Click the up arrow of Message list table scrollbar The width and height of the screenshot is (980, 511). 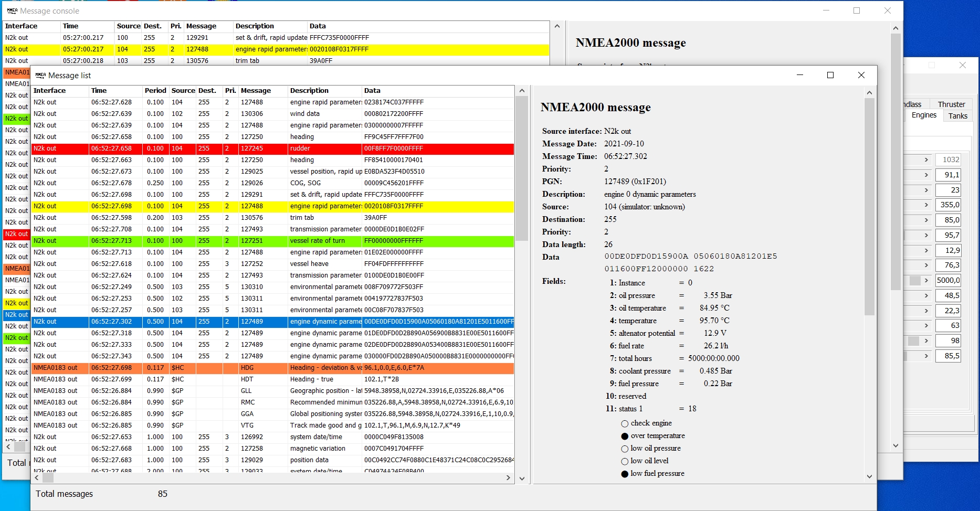[x=522, y=91]
